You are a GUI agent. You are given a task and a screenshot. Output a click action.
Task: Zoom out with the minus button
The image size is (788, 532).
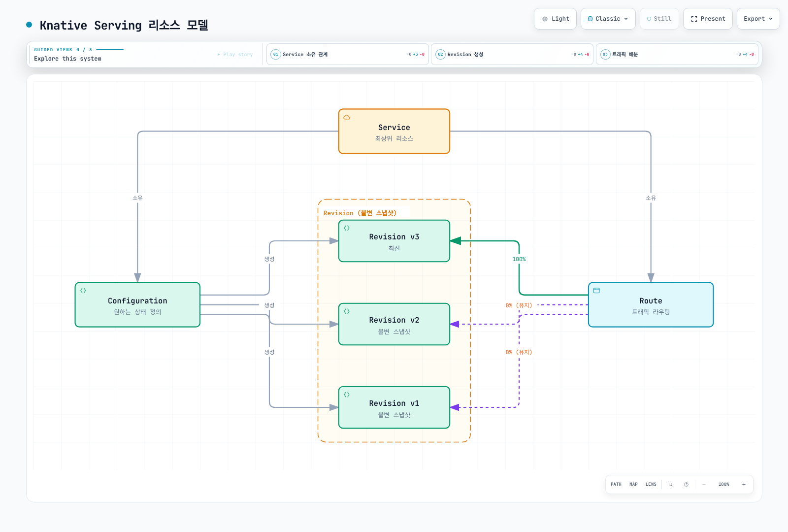(x=704, y=484)
